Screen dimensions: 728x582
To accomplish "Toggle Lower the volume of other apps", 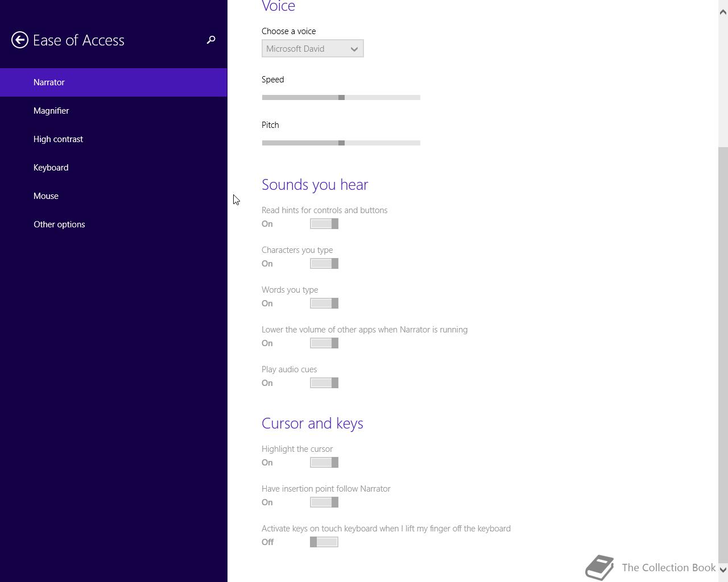I will click(x=324, y=343).
